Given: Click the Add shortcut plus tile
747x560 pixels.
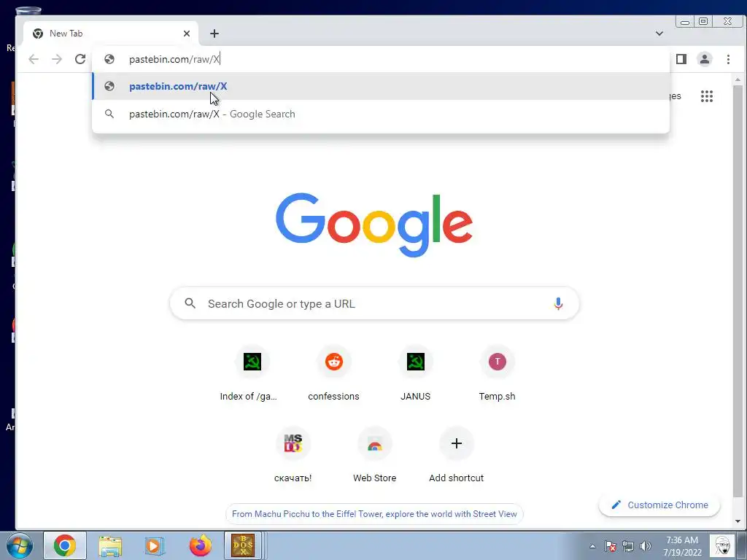Looking at the screenshot, I should 457,456.
